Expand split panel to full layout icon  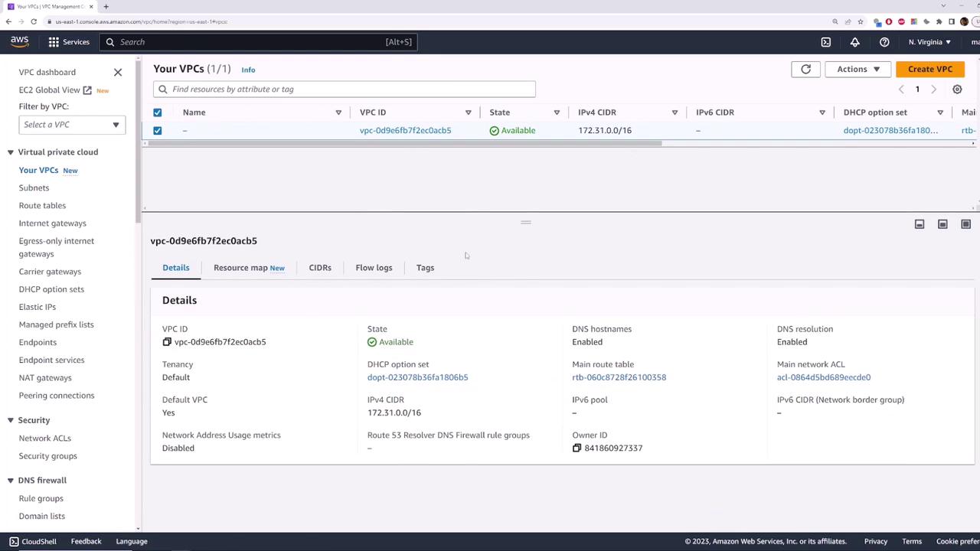[x=965, y=224]
